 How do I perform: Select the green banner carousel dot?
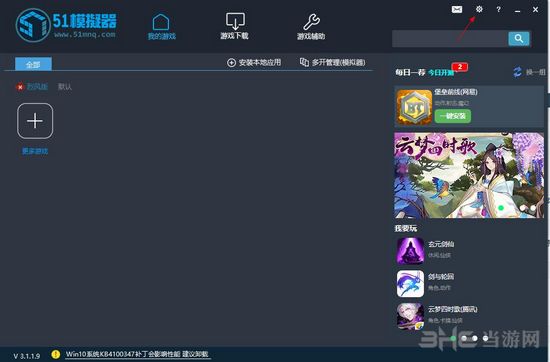click(501, 208)
